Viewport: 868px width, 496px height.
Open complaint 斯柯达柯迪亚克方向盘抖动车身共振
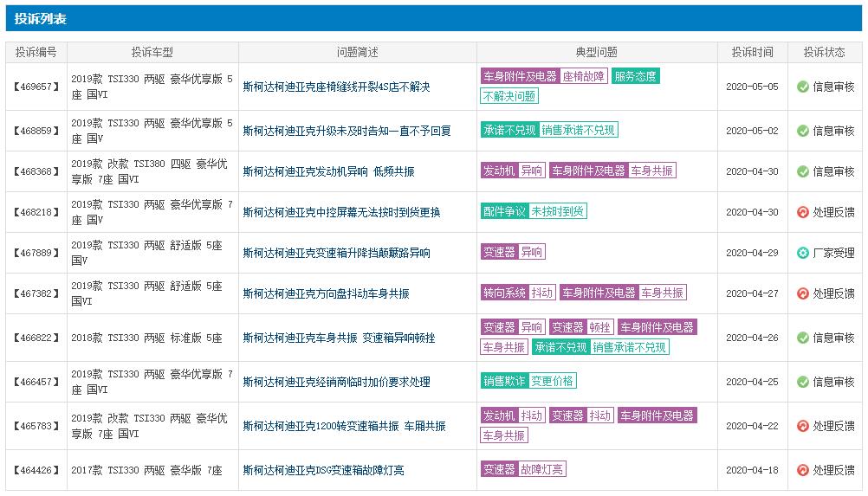tap(326, 293)
